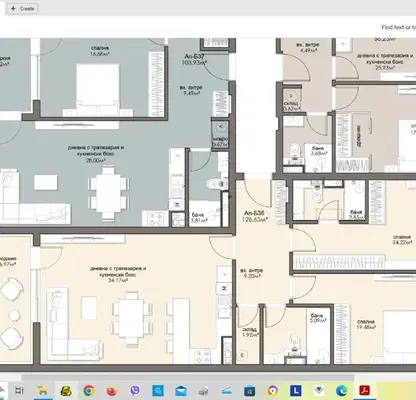This screenshot has height=400, width=416.
Task: Click the Create button
Action: [22, 9]
